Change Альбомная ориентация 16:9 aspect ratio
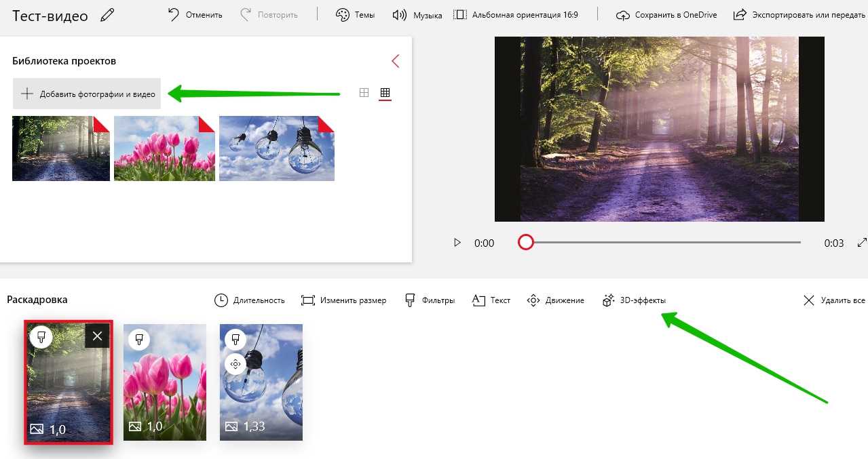 [x=516, y=15]
